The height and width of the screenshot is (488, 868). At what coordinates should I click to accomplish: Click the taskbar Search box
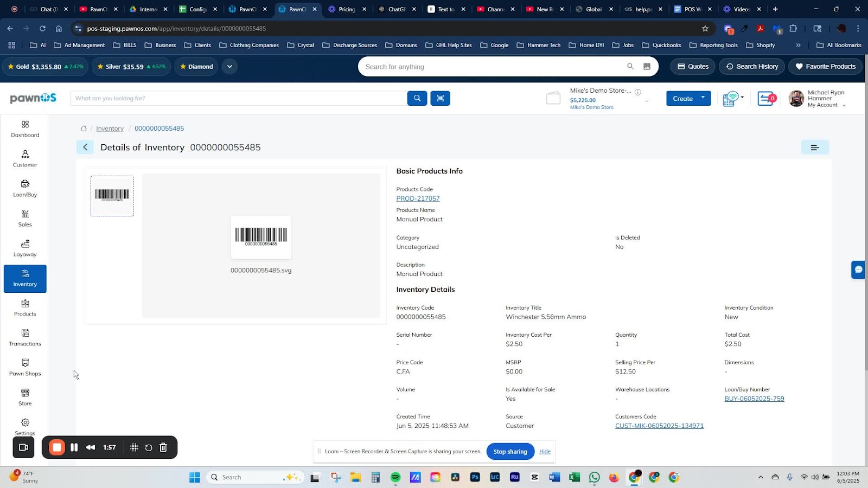(x=255, y=477)
